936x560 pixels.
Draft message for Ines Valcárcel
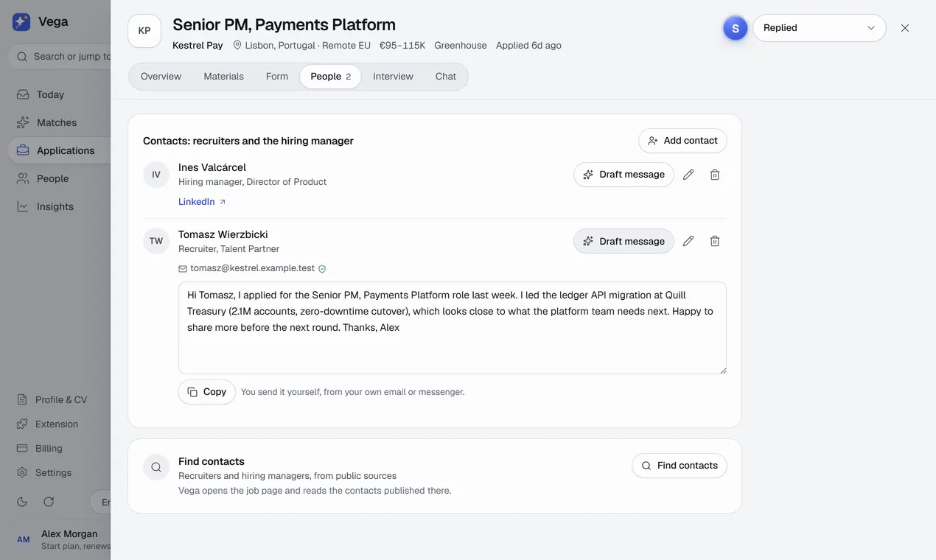pos(624,175)
